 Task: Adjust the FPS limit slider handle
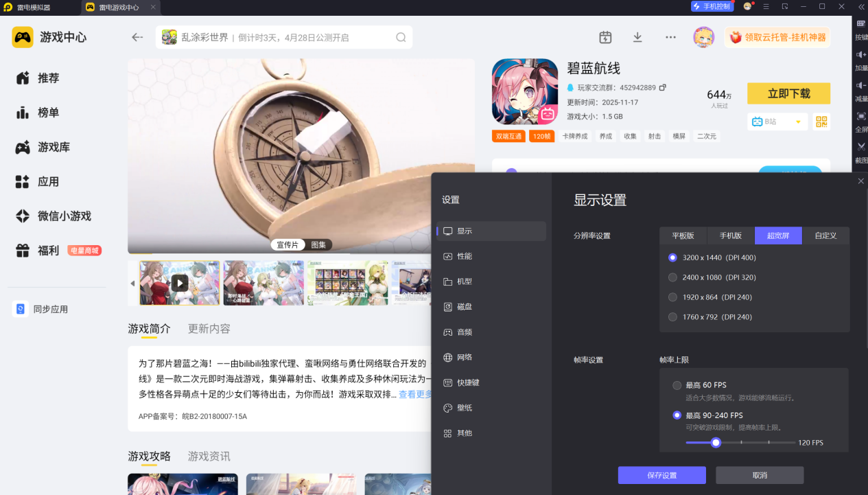point(716,443)
